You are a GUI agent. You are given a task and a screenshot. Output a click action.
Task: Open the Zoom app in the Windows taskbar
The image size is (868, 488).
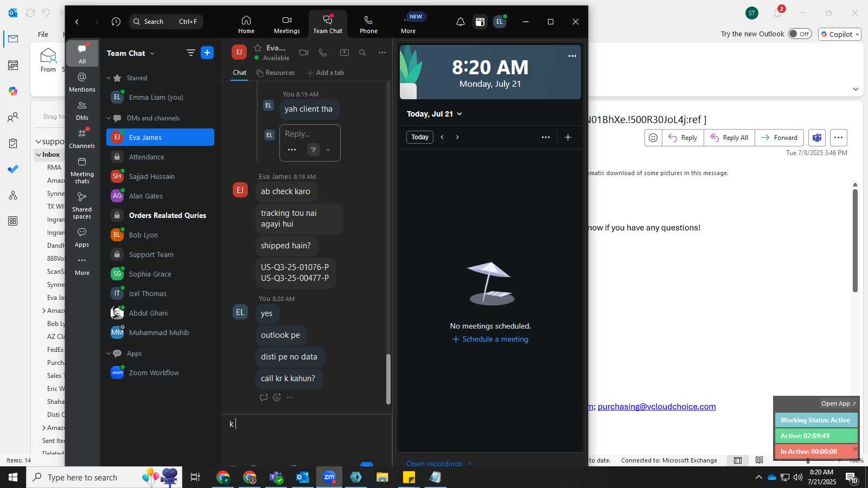pos(329,477)
